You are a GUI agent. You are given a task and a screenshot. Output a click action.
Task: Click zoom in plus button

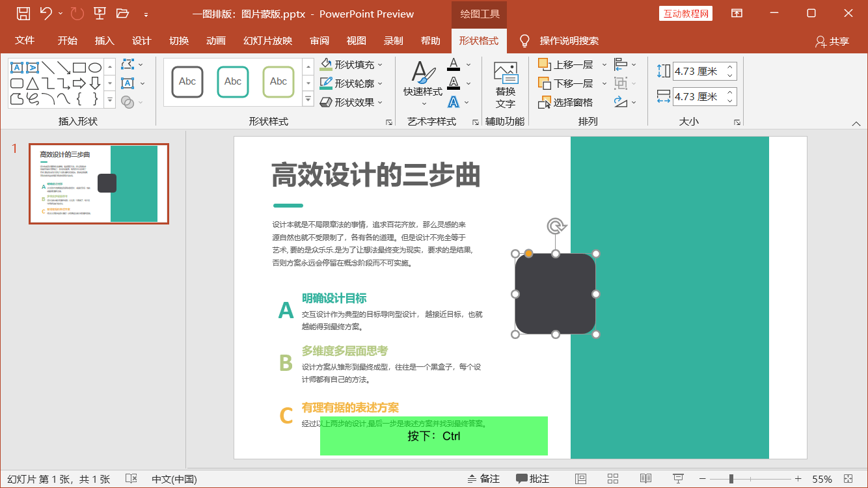tap(798, 479)
